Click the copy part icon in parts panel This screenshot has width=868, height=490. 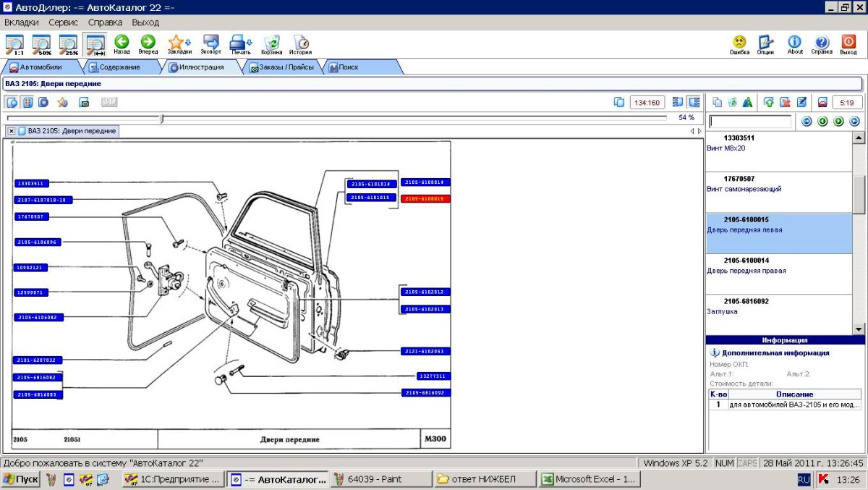point(717,102)
